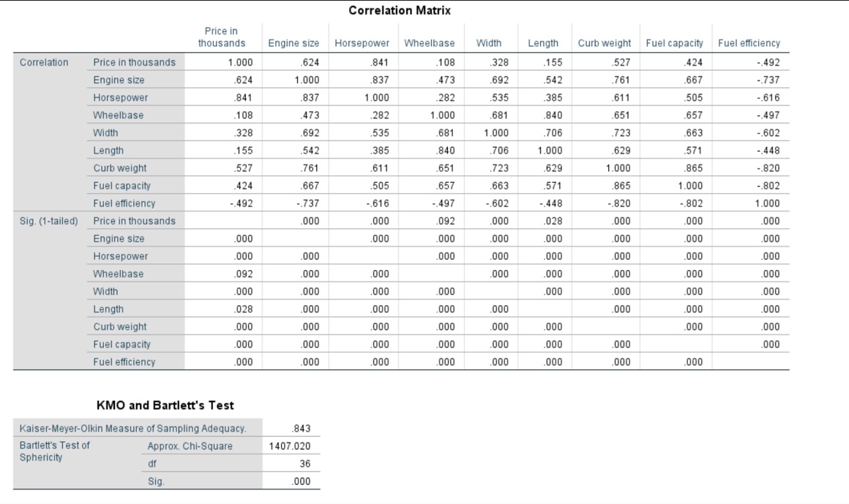Click the Width column header
Image resolution: width=849 pixels, height=504 pixels.
pos(488,43)
